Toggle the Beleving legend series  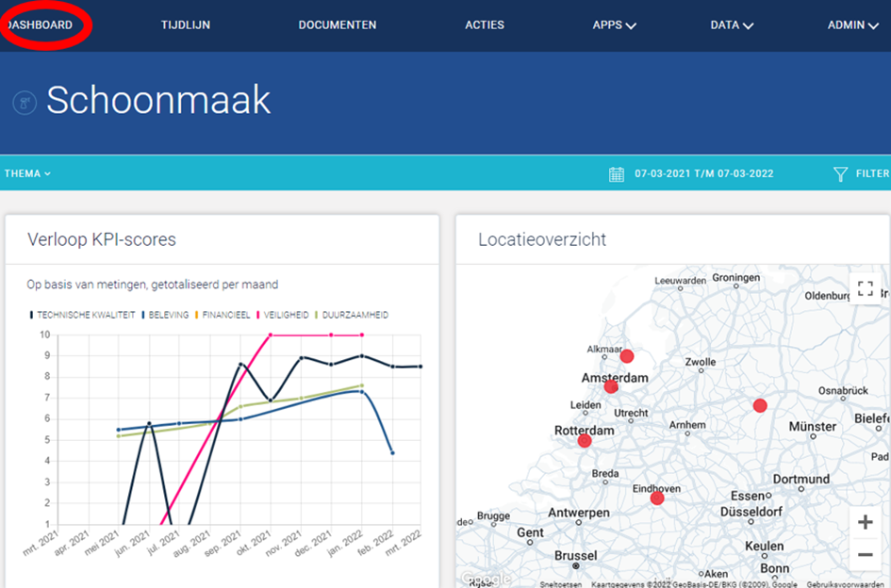tap(165, 315)
